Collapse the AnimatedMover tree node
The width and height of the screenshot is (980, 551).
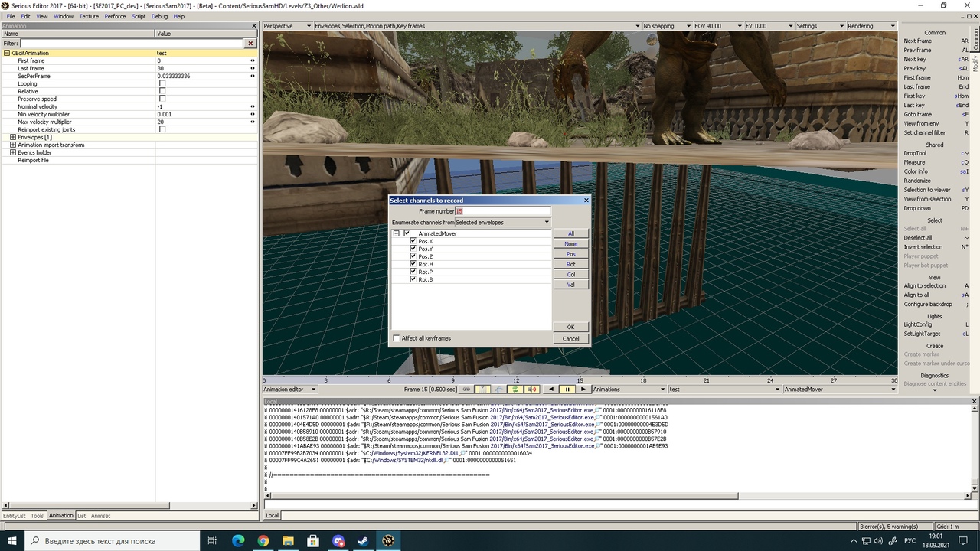point(397,233)
